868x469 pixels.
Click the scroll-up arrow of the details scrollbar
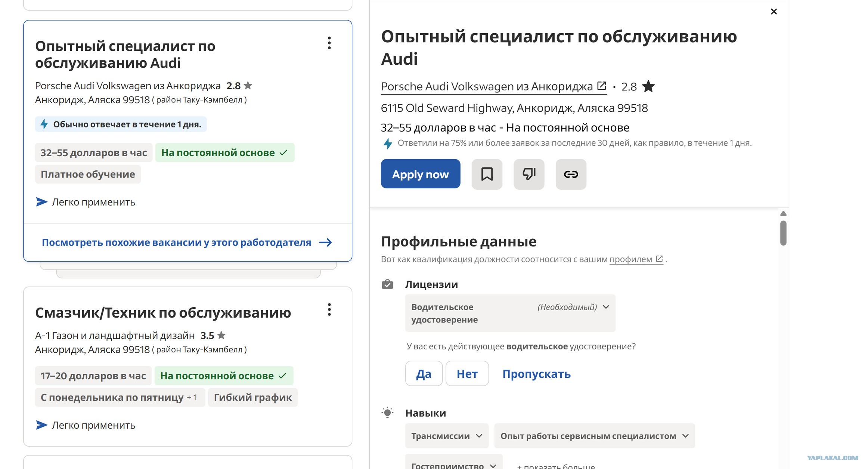coord(783,214)
